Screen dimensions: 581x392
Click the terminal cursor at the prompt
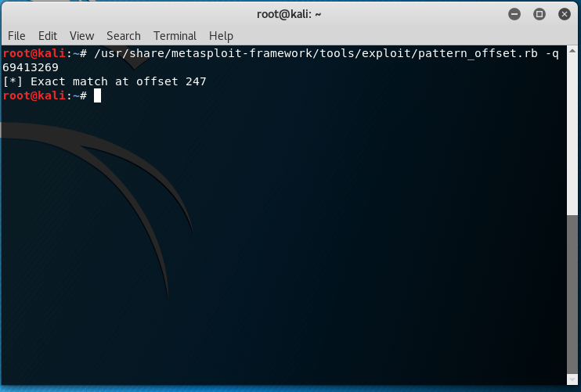tap(97, 95)
